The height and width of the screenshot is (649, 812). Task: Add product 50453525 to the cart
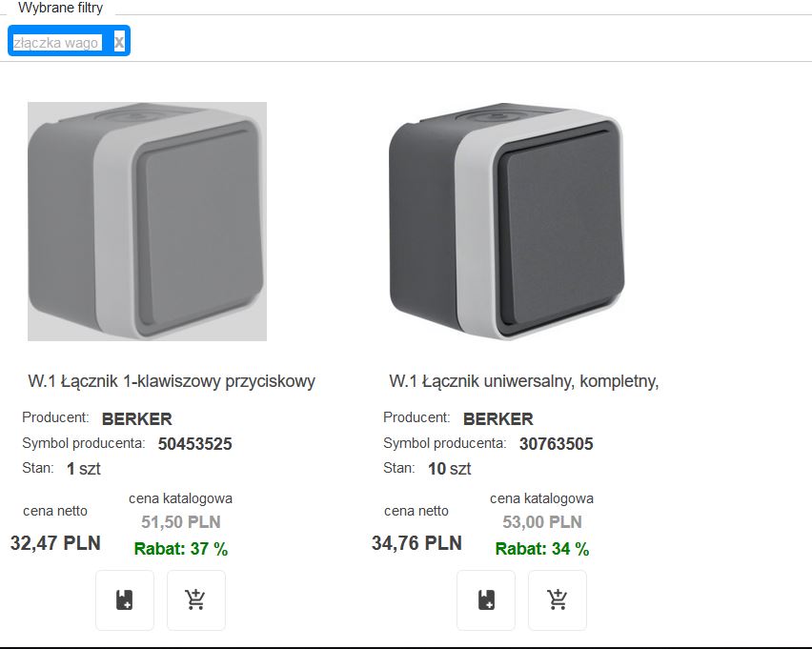[195, 599]
